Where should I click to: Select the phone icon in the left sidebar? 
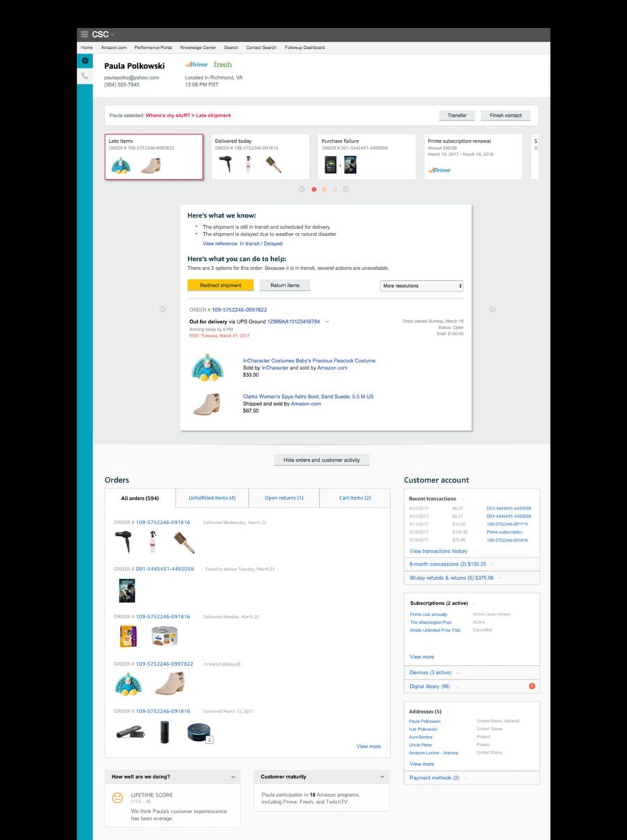[x=84, y=75]
